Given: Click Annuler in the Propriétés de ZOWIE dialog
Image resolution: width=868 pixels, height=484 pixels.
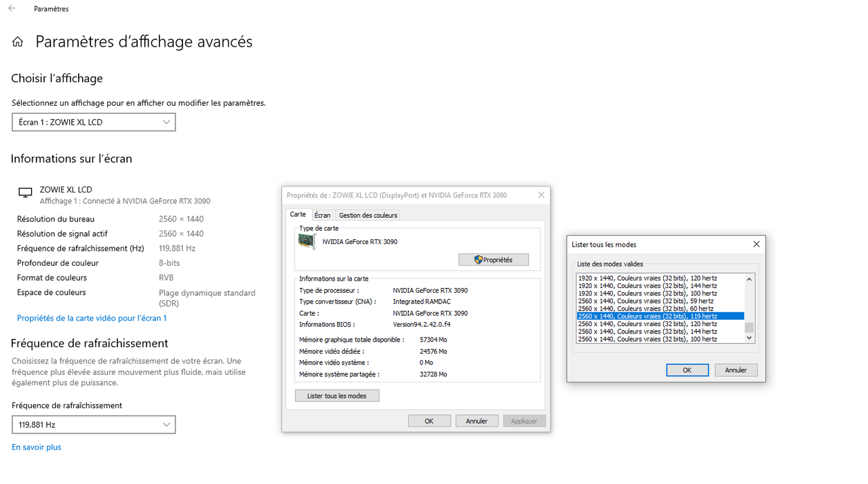Looking at the screenshot, I should pos(477,421).
